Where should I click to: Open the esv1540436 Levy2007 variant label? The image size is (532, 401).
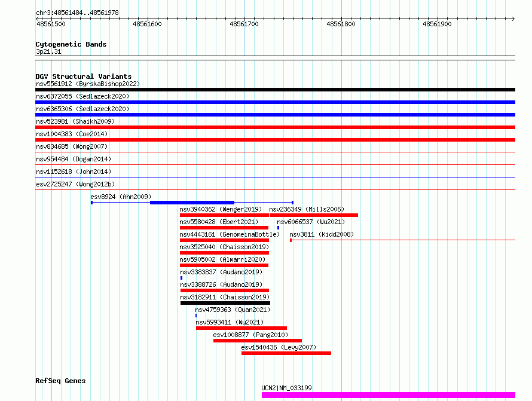pyautogui.click(x=279, y=347)
